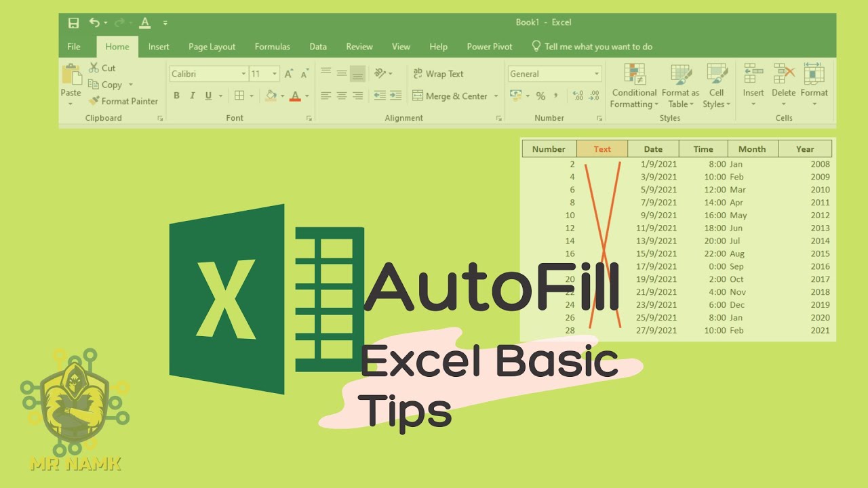Open Conditional Formatting
The image size is (868, 488).
point(634,86)
